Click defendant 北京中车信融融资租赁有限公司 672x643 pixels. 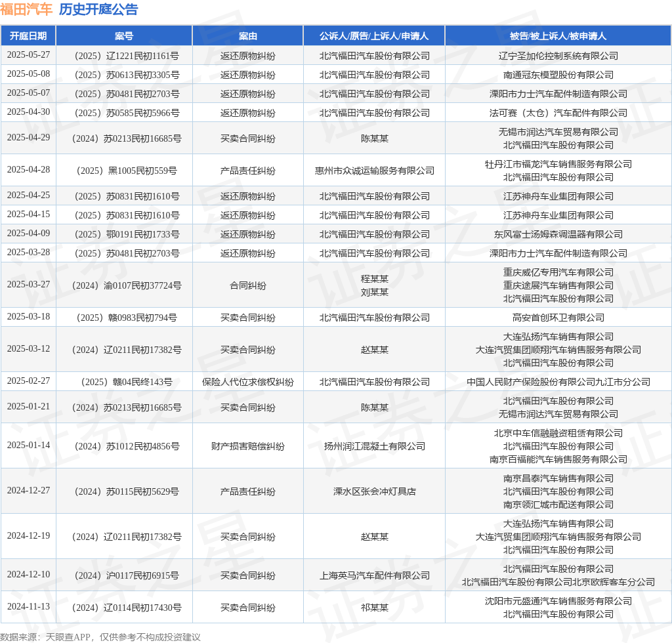point(558,433)
